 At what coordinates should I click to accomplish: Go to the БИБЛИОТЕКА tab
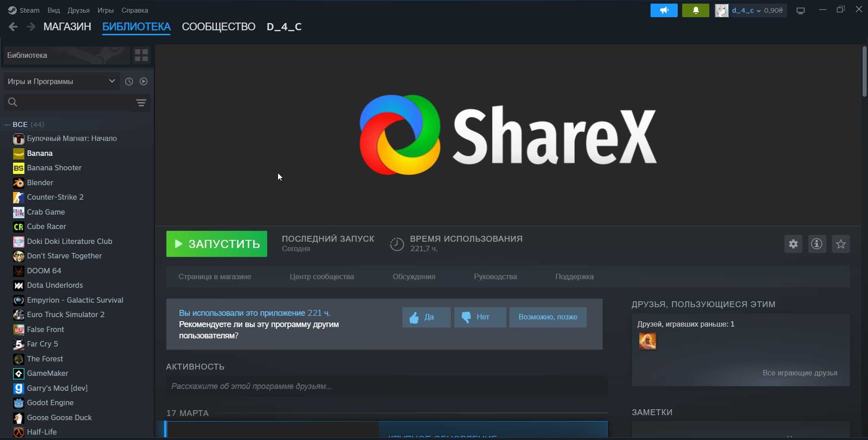click(x=137, y=27)
